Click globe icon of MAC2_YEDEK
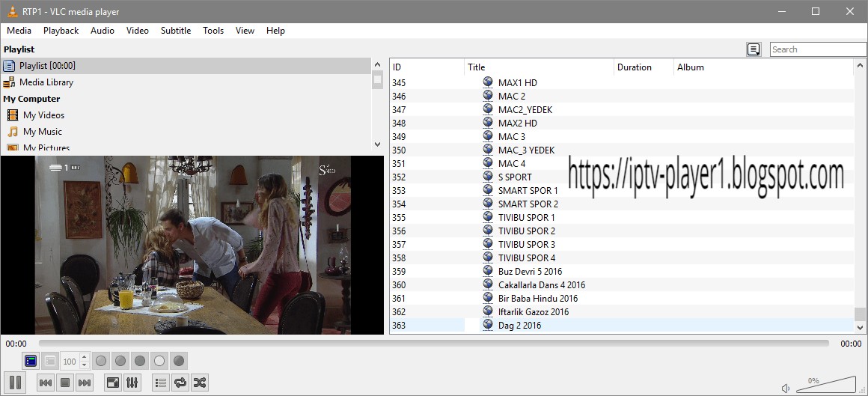The width and height of the screenshot is (868, 396). [x=488, y=109]
